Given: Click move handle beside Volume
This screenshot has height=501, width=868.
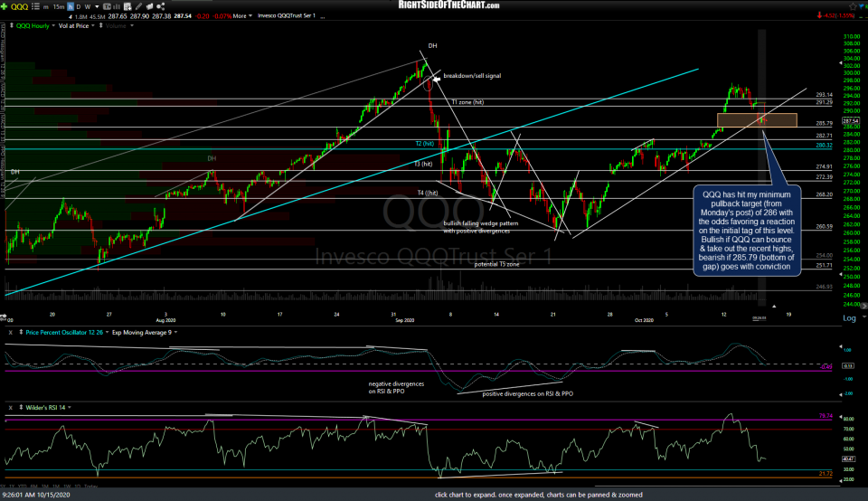Looking at the screenshot, I should (100, 25).
